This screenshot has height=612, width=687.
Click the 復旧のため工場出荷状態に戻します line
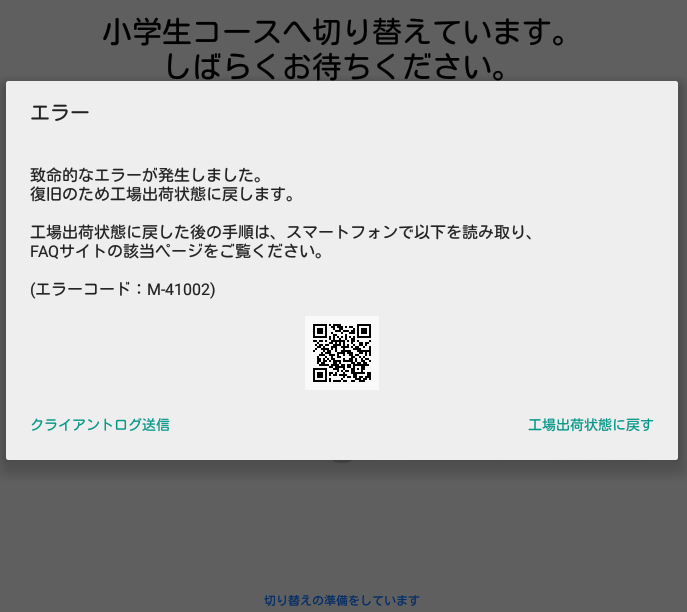coord(162,194)
